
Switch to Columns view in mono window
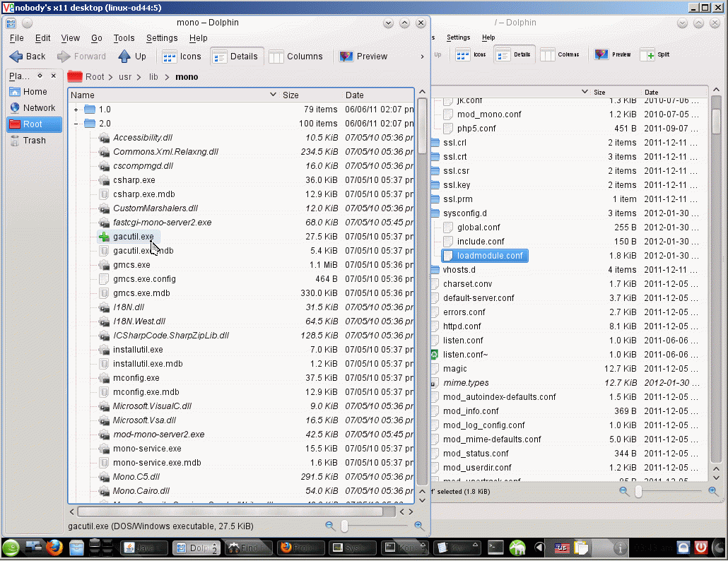(x=296, y=56)
